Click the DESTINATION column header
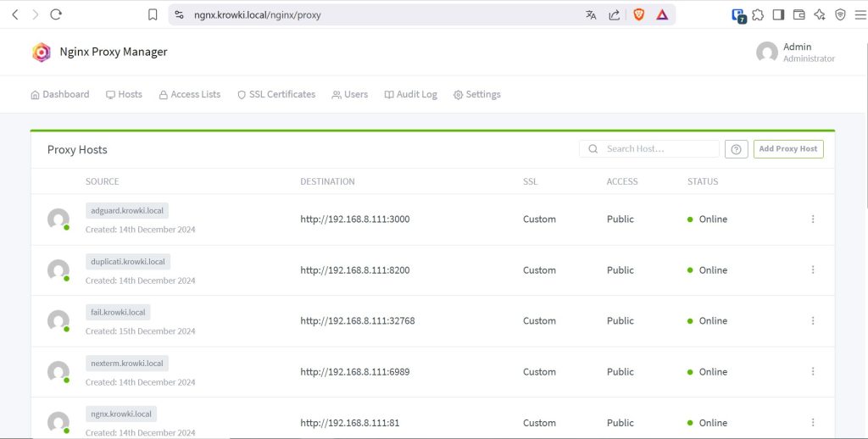 (x=328, y=181)
